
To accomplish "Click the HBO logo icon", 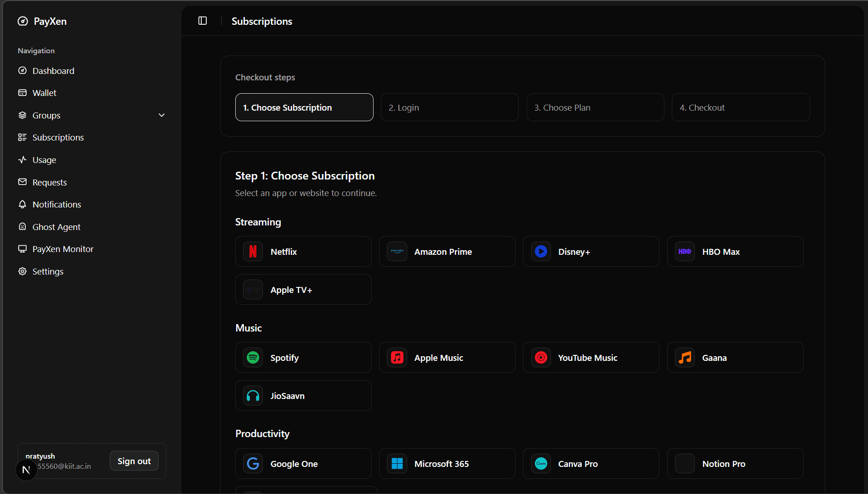I will coord(685,252).
